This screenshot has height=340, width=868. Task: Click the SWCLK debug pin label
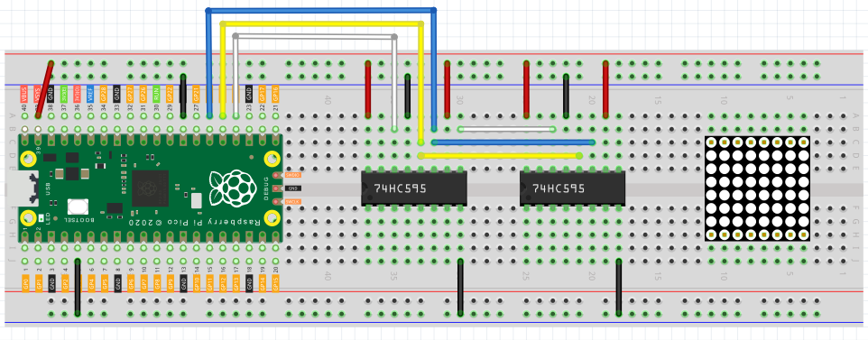point(293,202)
